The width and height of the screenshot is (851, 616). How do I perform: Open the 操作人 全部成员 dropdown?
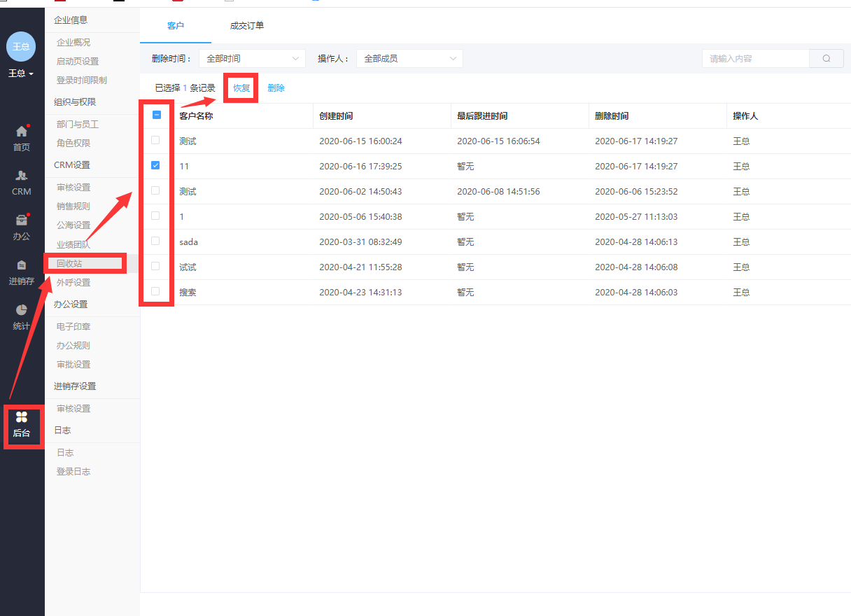(x=409, y=59)
